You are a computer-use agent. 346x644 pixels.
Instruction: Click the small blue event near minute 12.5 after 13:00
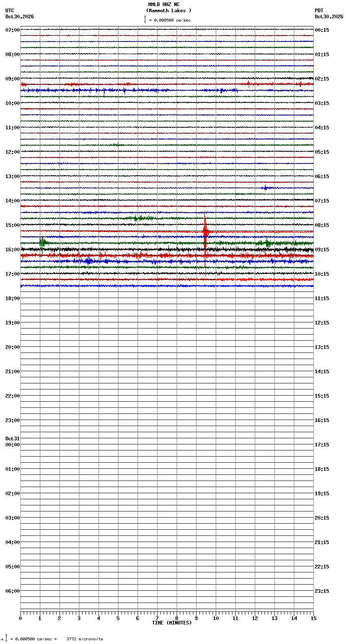266,188
